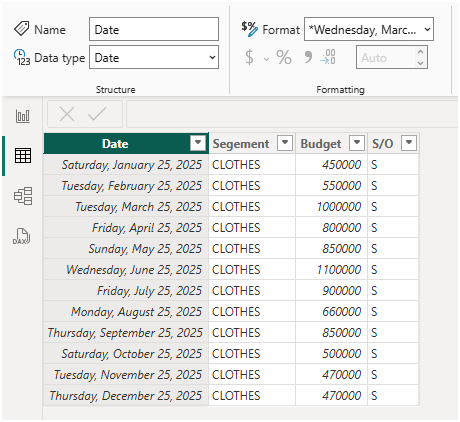Screen dimensions: 460x422
Task: Click Budget value 1100000
Action: [331, 270]
